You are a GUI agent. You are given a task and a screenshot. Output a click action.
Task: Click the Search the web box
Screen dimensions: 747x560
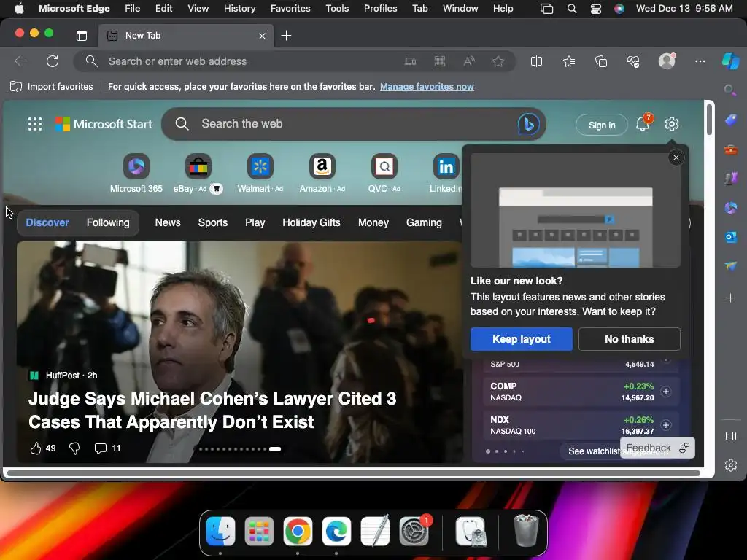pyautogui.click(x=354, y=124)
